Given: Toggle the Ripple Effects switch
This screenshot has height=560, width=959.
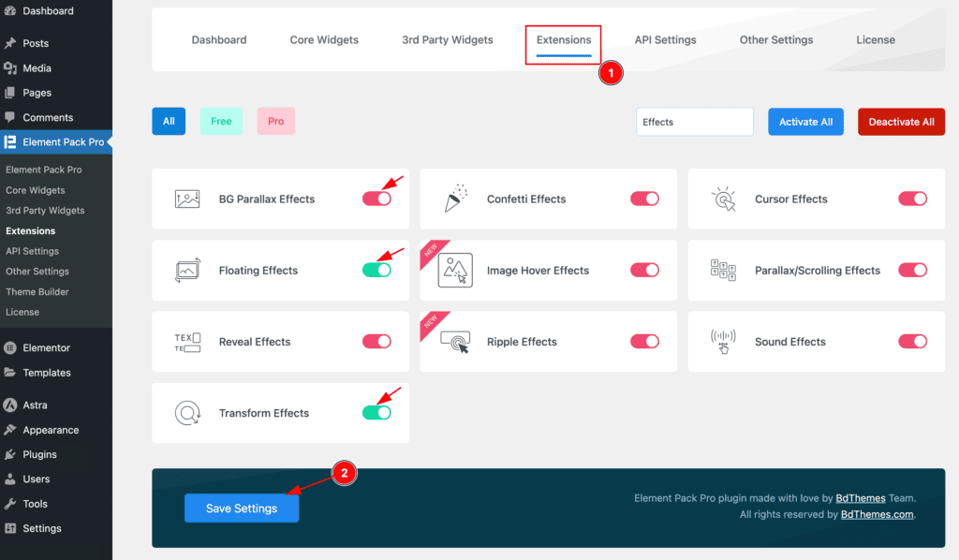Looking at the screenshot, I should pos(644,341).
